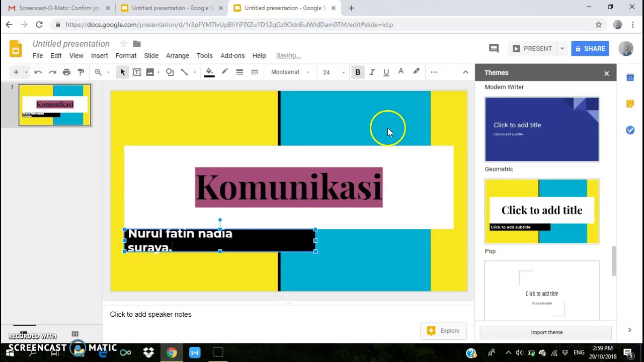Click the speaker notes field

(x=288, y=314)
